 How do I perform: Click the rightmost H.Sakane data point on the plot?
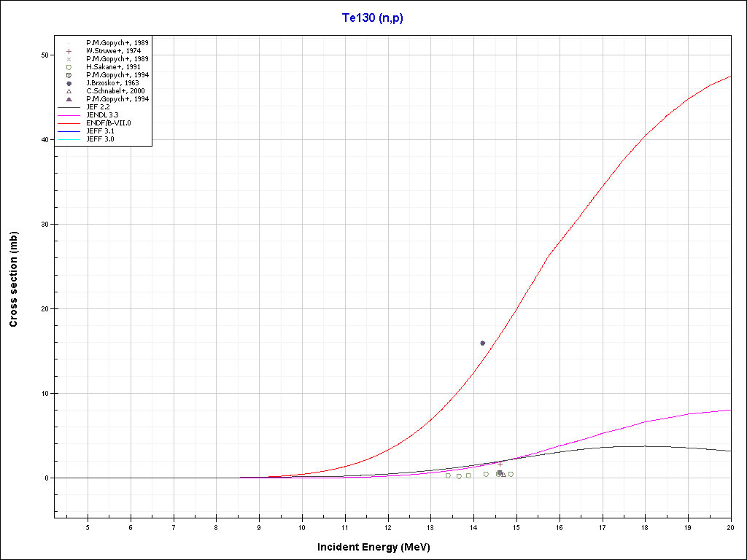point(511,474)
